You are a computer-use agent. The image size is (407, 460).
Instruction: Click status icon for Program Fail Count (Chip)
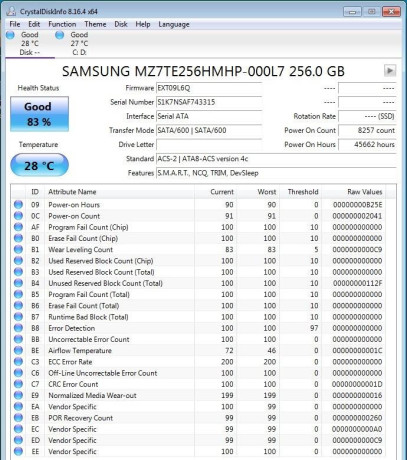[18, 227]
